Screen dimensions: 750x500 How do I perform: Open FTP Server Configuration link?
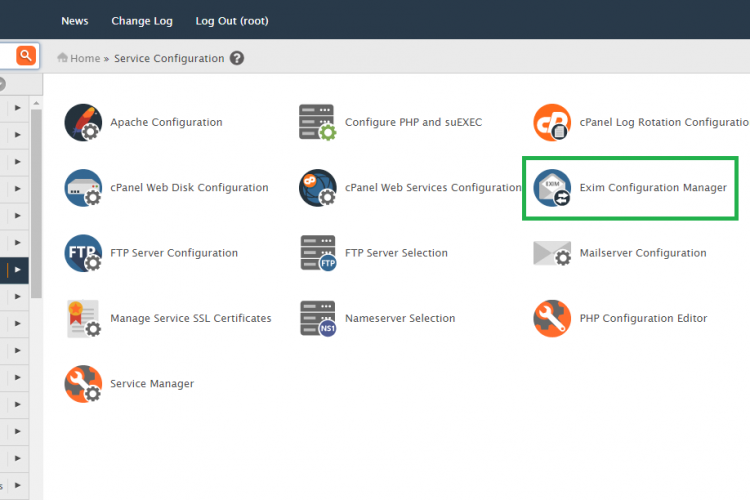tap(174, 253)
